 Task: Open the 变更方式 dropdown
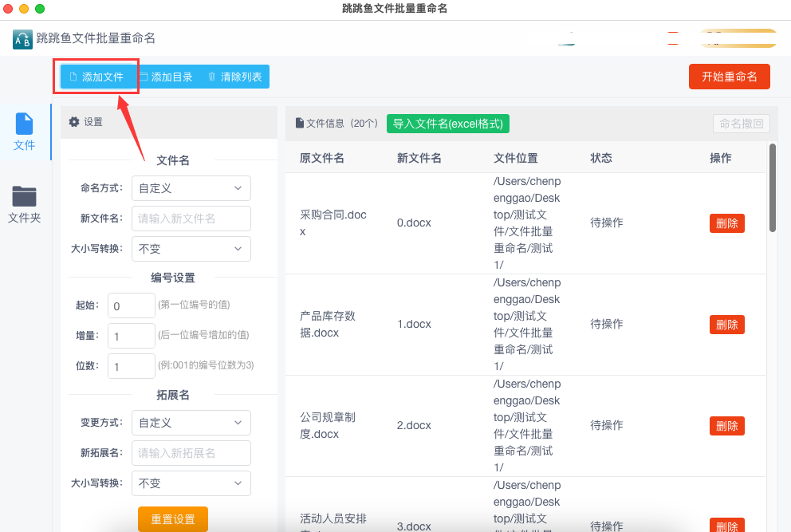pos(191,423)
